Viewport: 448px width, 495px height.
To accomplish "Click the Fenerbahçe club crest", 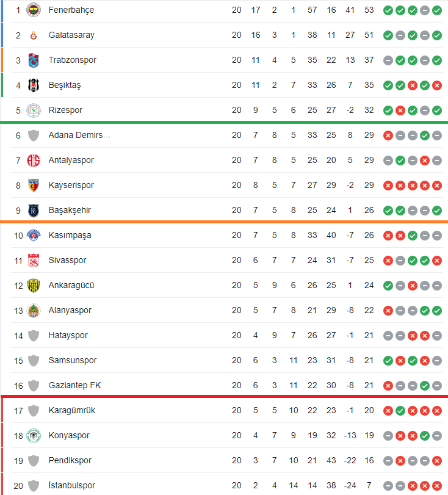I will point(34,10).
